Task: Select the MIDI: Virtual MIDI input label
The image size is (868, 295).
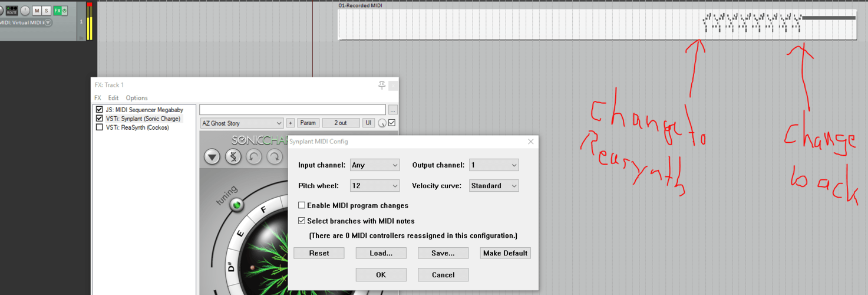Action: [x=21, y=22]
